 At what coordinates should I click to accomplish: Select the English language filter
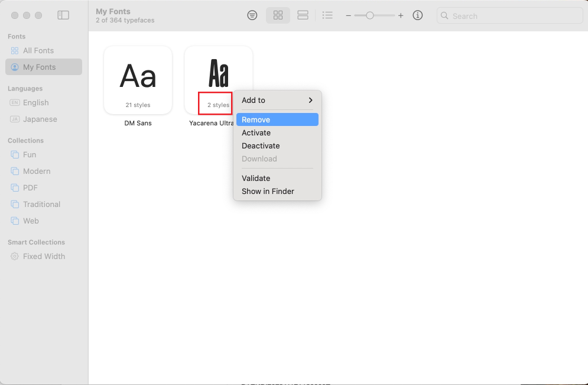coord(44,102)
